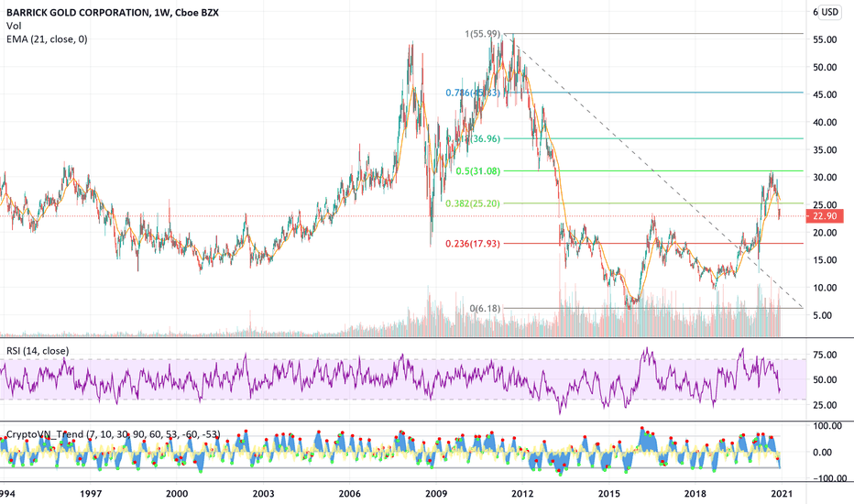Click the 55.00 price axis label

click(825, 39)
